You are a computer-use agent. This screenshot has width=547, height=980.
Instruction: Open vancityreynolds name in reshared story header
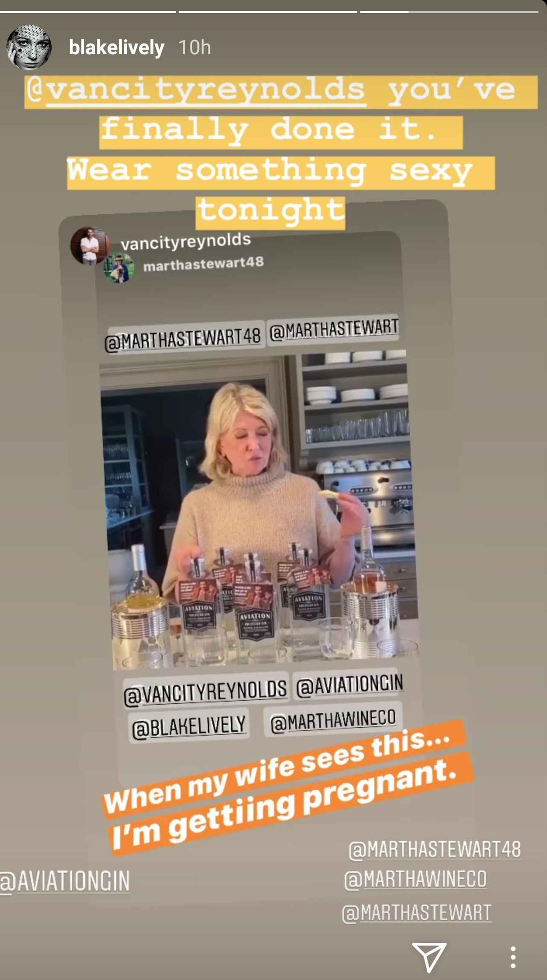tap(185, 242)
